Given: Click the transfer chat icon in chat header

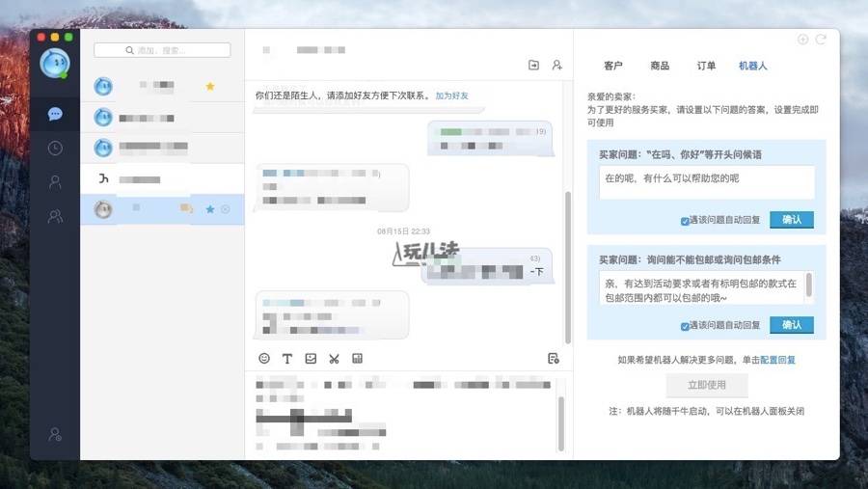Looking at the screenshot, I should 533,65.
